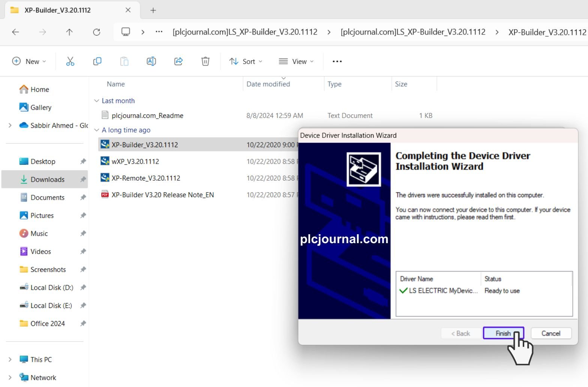Click the Copy icon in toolbar

[97, 61]
